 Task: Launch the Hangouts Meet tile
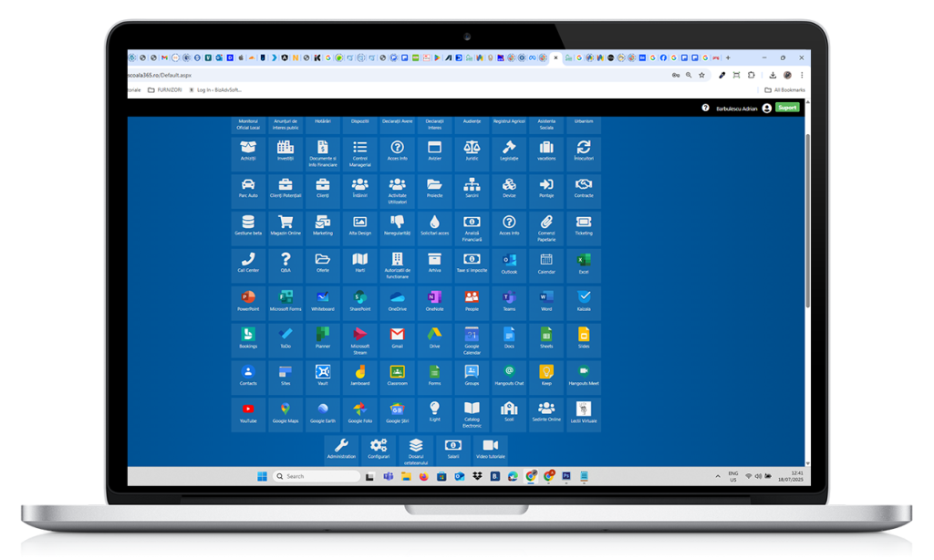(x=584, y=377)
